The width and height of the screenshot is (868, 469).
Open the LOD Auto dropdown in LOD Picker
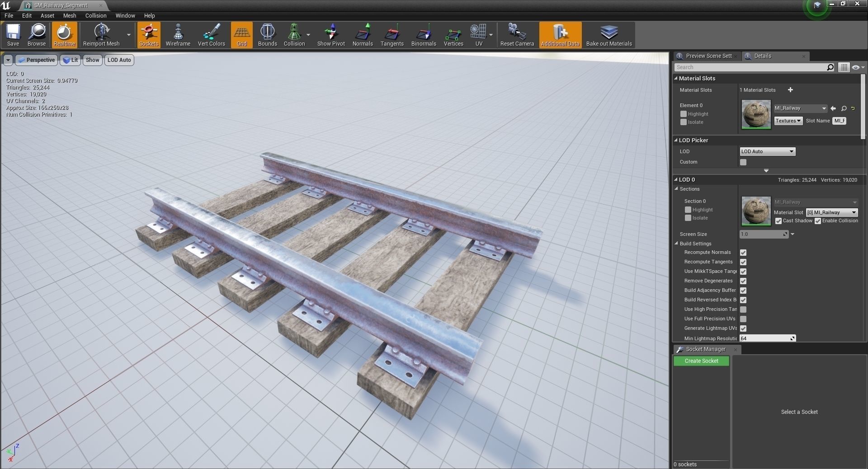click(767, 151)
